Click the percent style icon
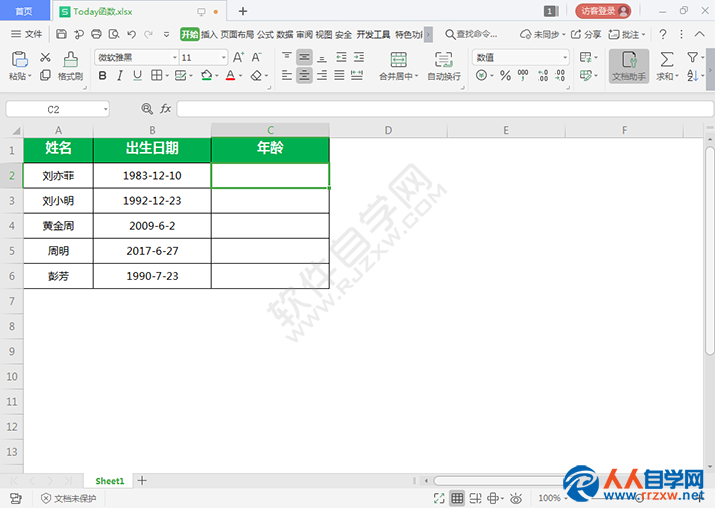The width and height of the screenshot is (715, 508). 505,75
